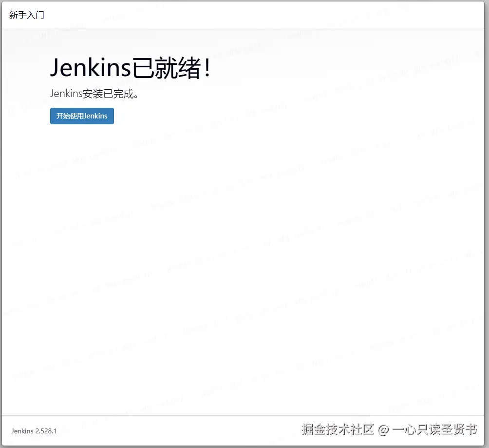
Task: Click the 开始使用Jenkins button
Action: 82,116
